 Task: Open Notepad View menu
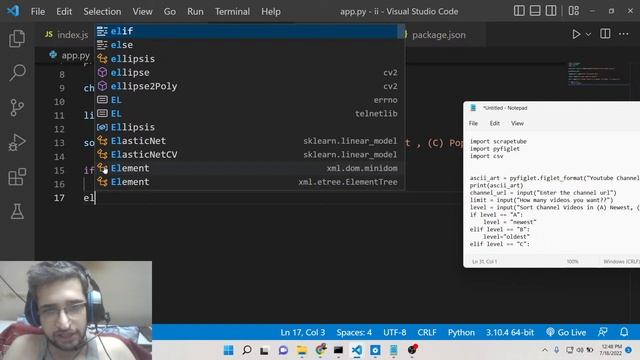[517, 123]
